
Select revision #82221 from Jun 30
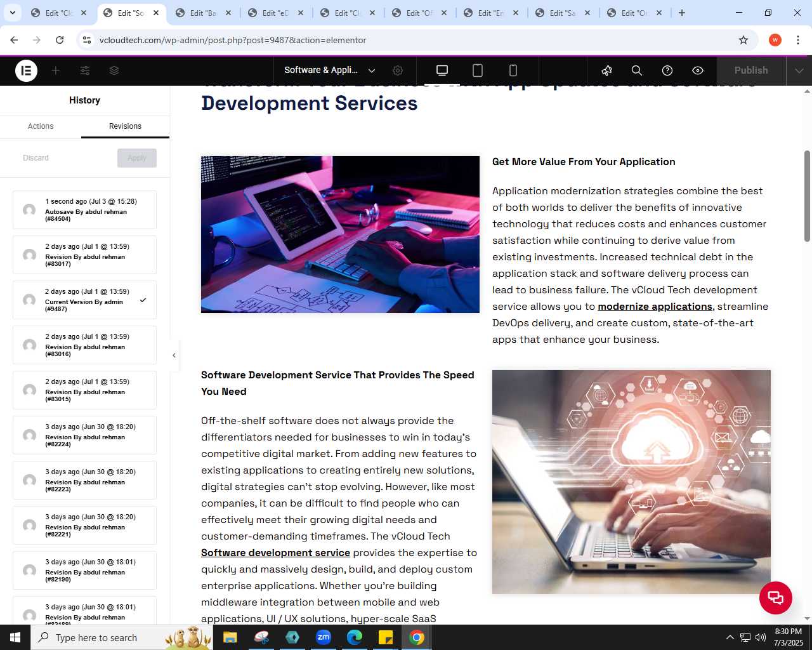(x=84, y=525)
